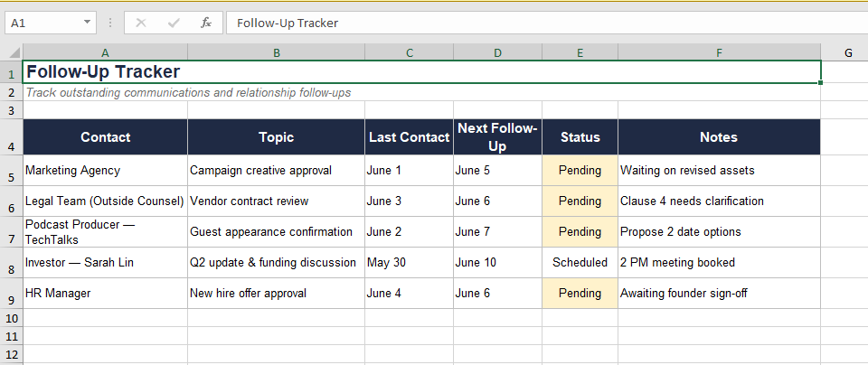Select the Q2 update & funding discussion cell

tap(277, 263)
